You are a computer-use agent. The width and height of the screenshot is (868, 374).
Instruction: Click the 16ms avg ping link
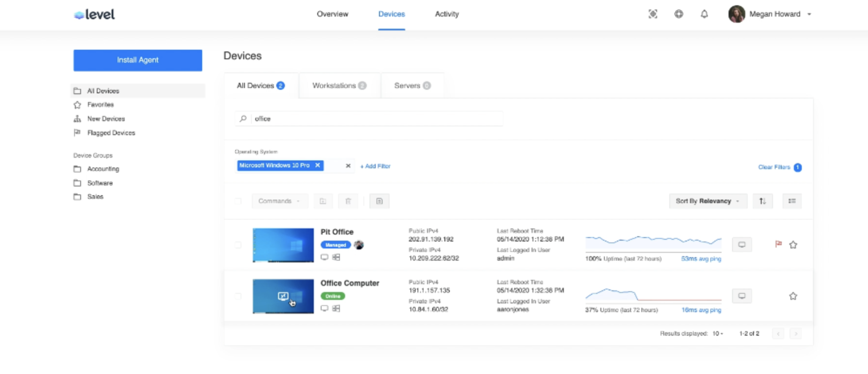coord(701,310)
